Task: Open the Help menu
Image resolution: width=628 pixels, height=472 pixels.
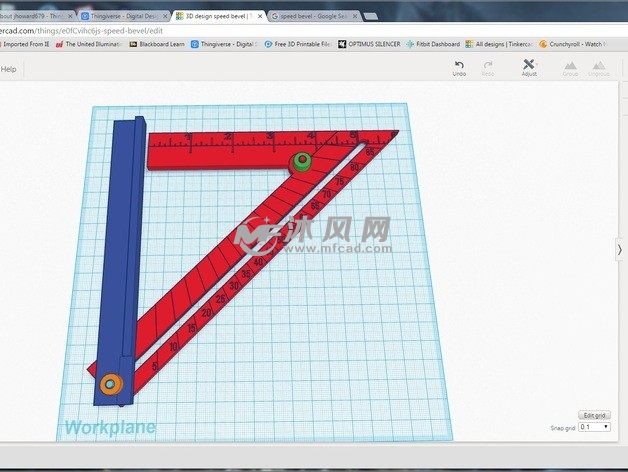Action: (9, 69)
